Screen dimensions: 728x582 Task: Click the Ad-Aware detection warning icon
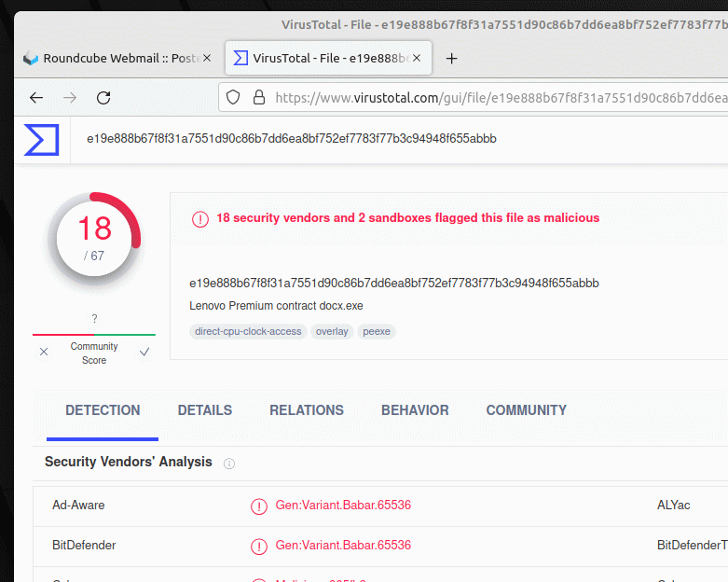pyautogui.click(x=258, y=506)
